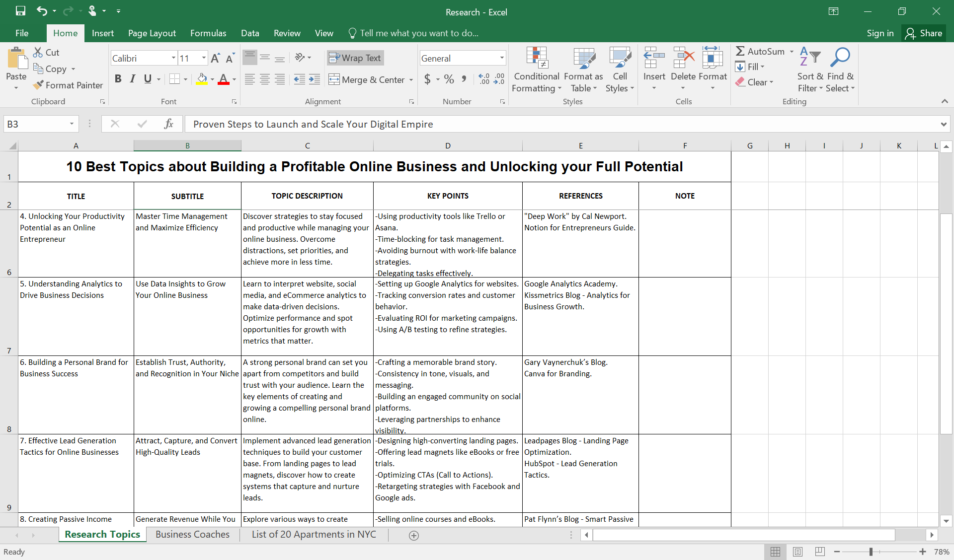Switch to the Business Coaches sheet
The image size is (954, 560).
coord(192,535)
